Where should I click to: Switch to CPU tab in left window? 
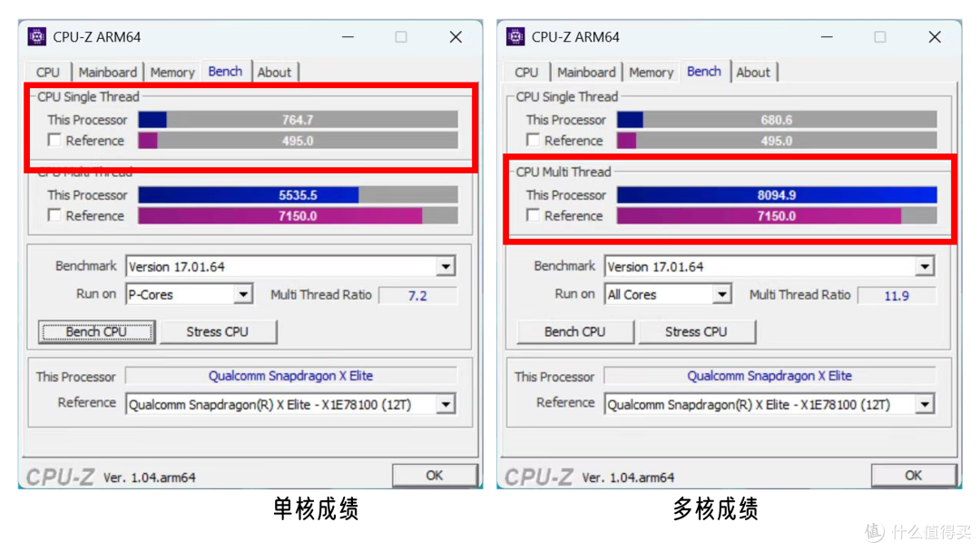(48, 72)
